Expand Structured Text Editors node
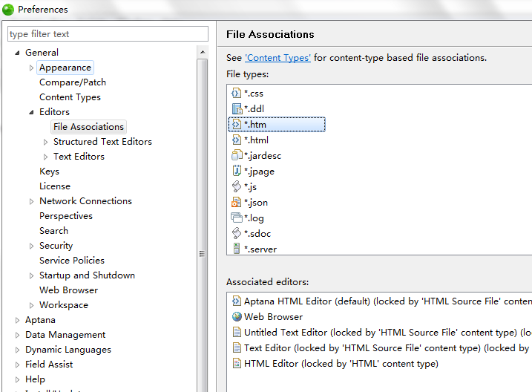The image size is (532, 392). pos(45,142)
